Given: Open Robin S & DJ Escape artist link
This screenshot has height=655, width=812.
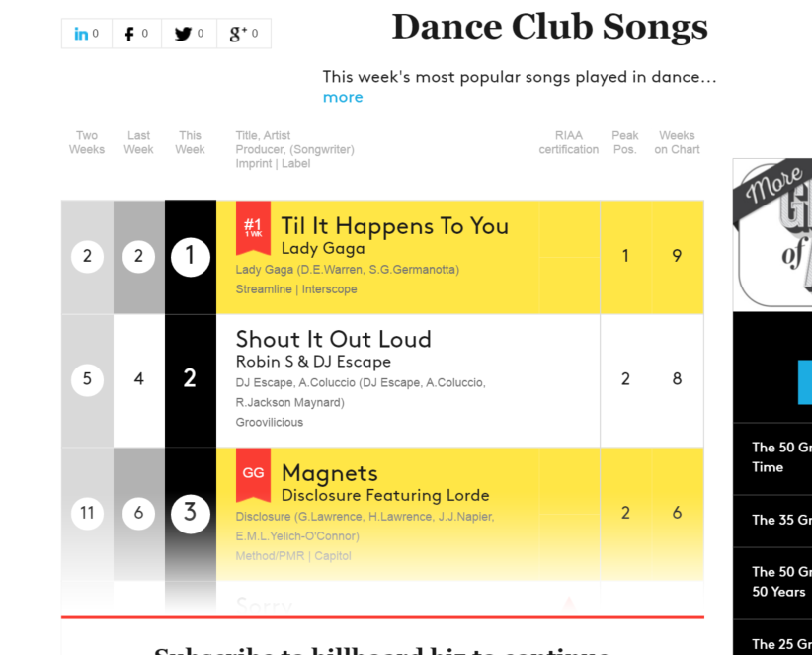Looking at the screenshot, I should [313, 362].
